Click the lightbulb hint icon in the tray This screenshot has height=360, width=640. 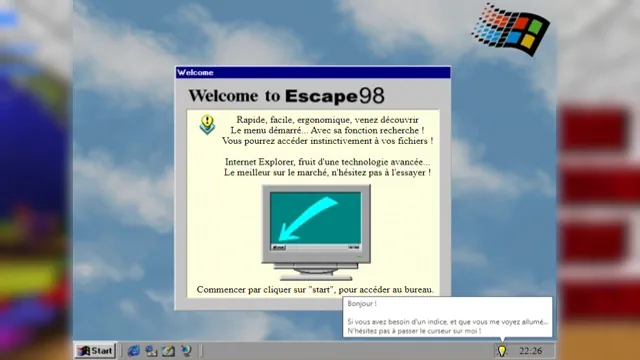click(502, 351)
